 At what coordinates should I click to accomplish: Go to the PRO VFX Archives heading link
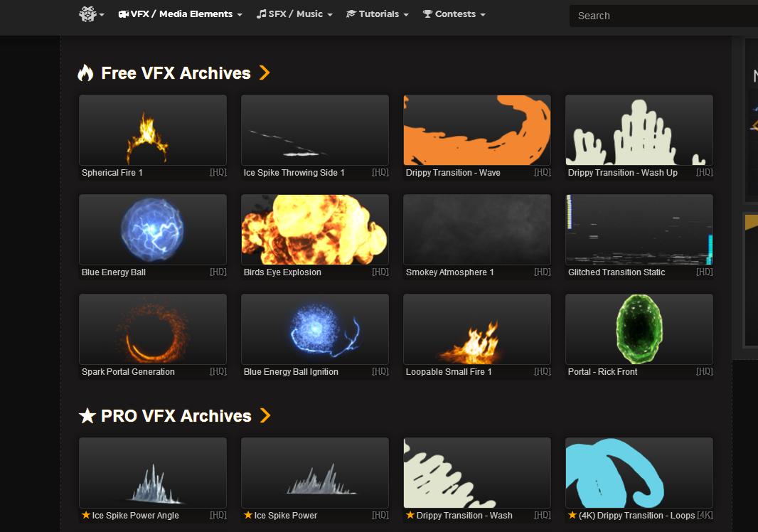pyautogui.click(x=176, y=416)
